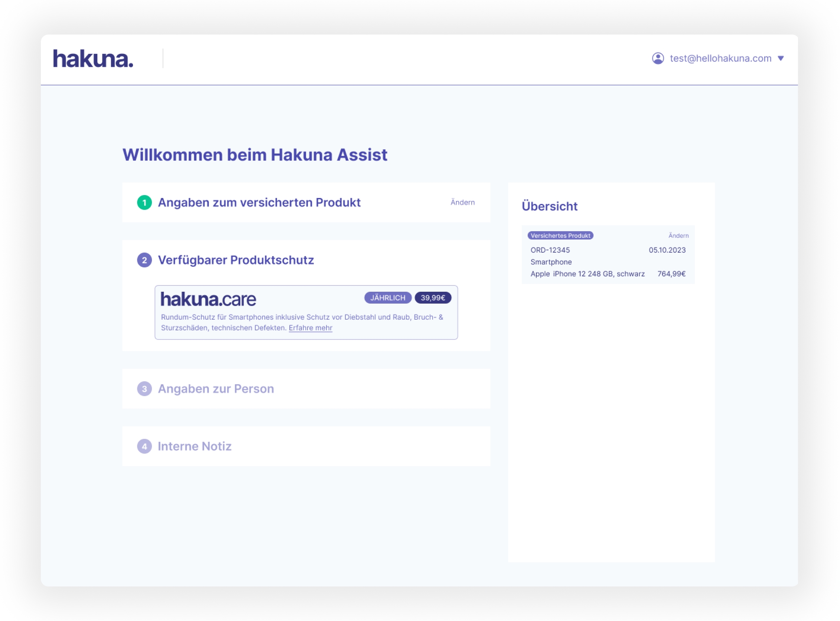Click the hakuna logo in header

click(93, 59)
